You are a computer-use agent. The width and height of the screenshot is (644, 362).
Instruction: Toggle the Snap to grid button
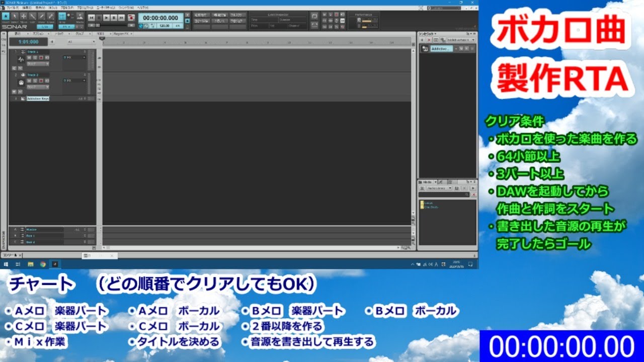tap(62, 16)
